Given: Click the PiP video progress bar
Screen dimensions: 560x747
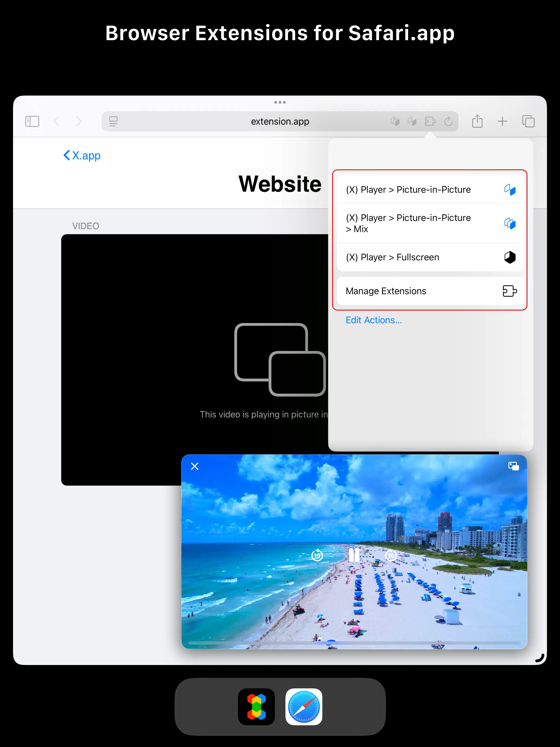Looking at the screenshot, I should tap(354, 643).
